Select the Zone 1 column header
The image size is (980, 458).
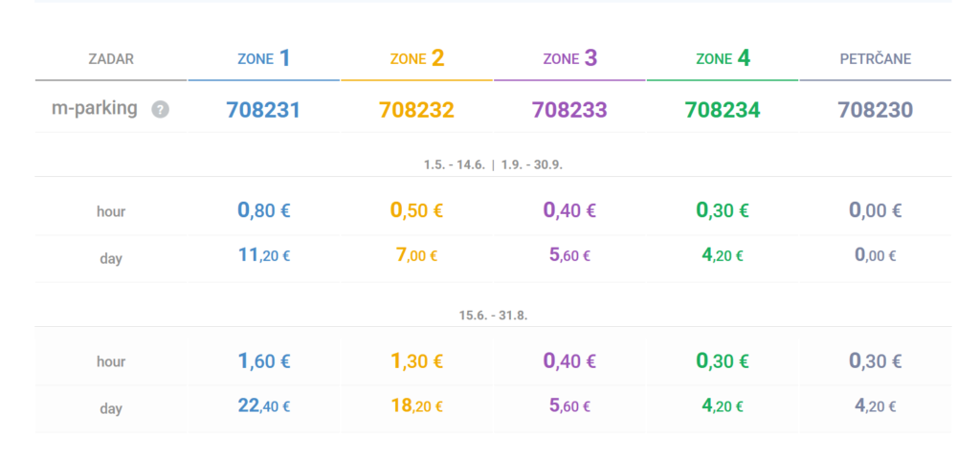click(x=263, y=59)
